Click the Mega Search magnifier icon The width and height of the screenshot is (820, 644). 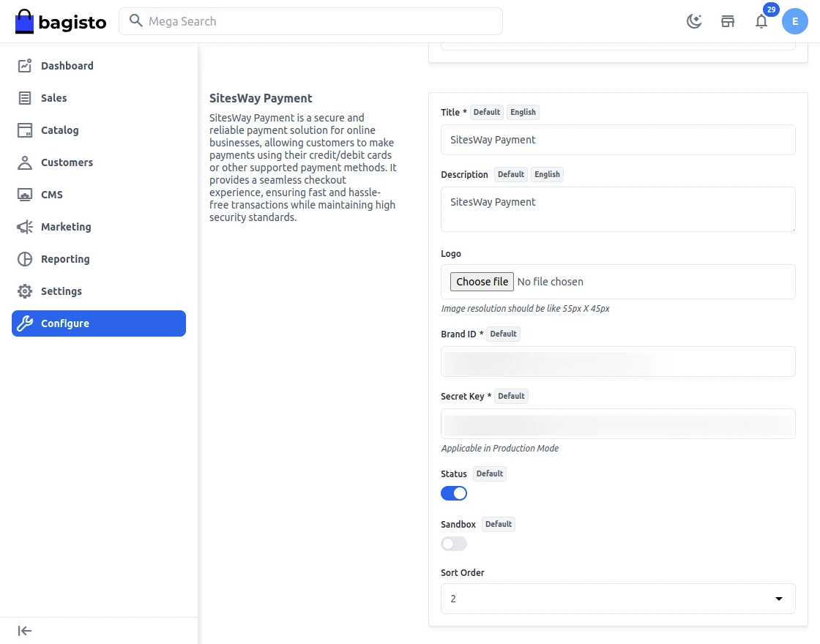tap(135, 21)
